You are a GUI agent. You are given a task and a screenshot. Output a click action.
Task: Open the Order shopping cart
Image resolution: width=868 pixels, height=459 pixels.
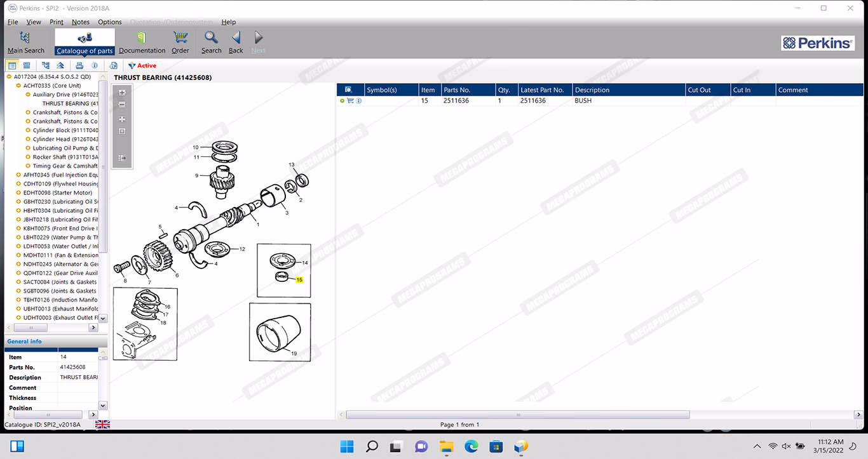(180, 42)
